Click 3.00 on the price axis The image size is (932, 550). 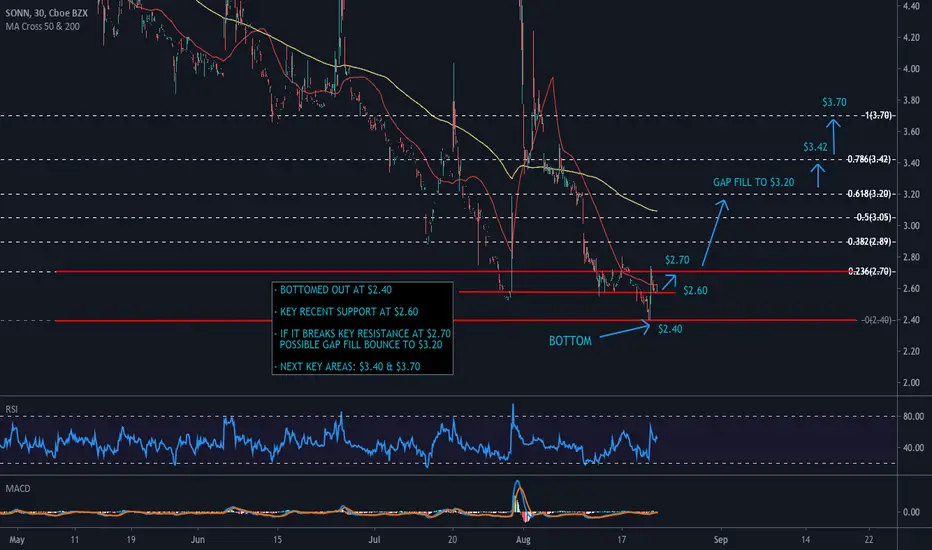[912, 226]
